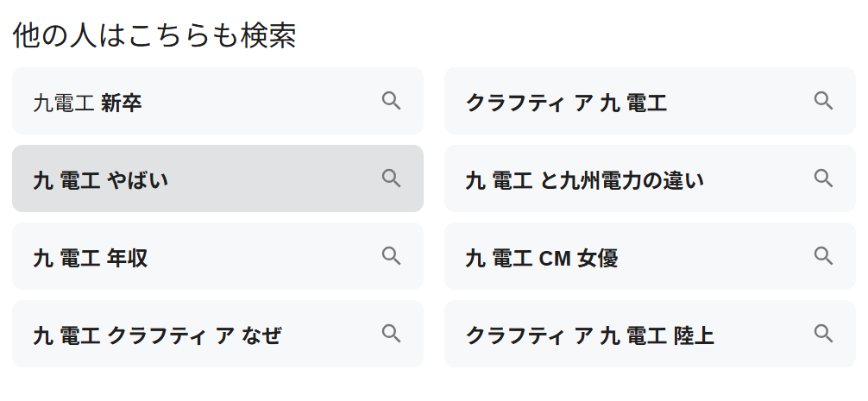This screenshot has height=401, width=868.
Task: Open the 九電工 新卒 suggestion
Action: click(87, 103)
